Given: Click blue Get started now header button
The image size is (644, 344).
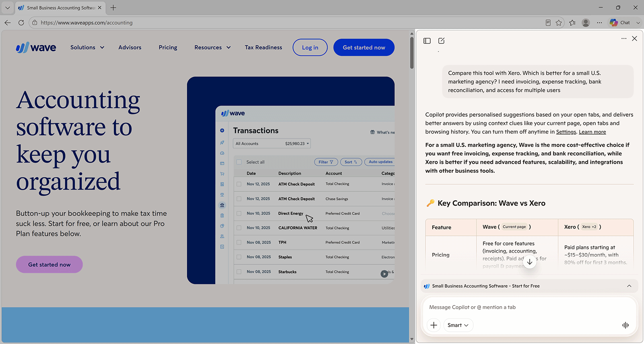Looking at the screenshot, I should click(364, 47).
